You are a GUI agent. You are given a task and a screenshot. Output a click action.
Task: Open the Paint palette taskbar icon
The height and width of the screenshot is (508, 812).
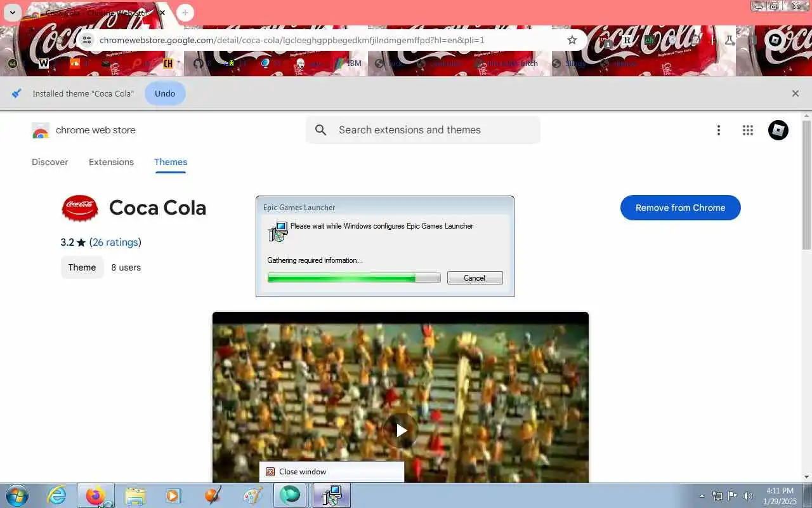(x=252, y=495)
